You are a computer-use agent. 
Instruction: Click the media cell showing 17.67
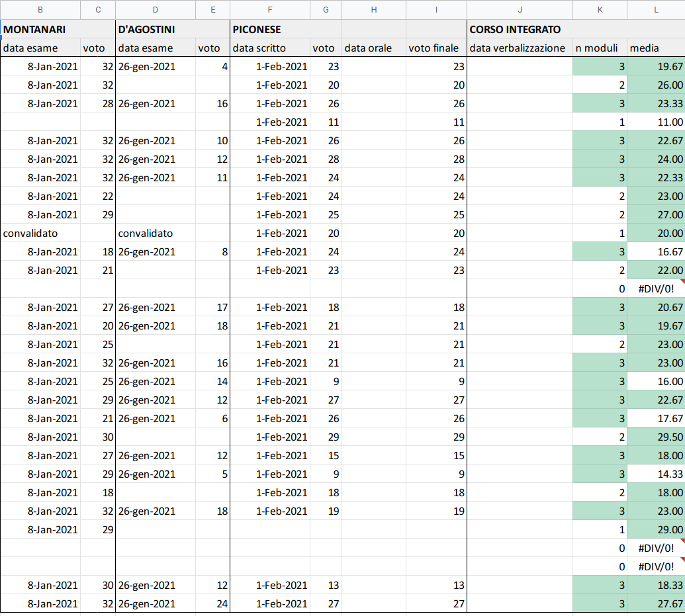(656, 419)
